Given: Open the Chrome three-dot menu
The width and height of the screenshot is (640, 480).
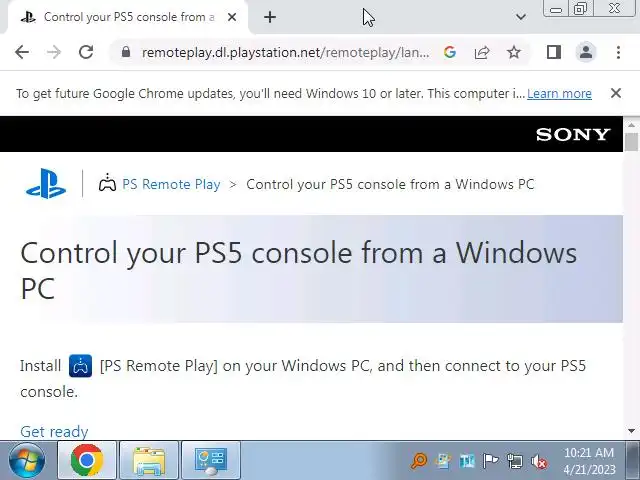Looking at the screenshot, I should click(x=618, y=52).
